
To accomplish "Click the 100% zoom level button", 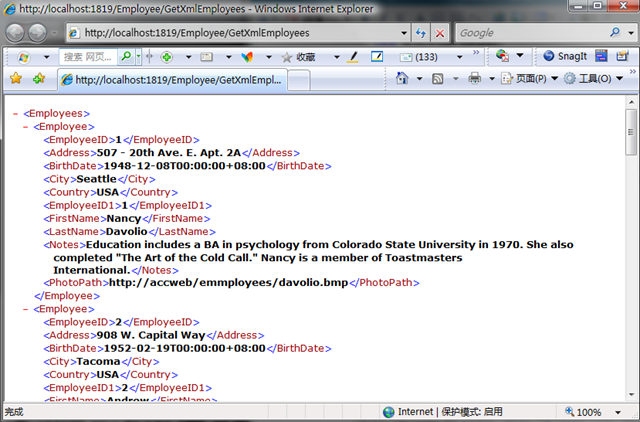I will [584, 412].
